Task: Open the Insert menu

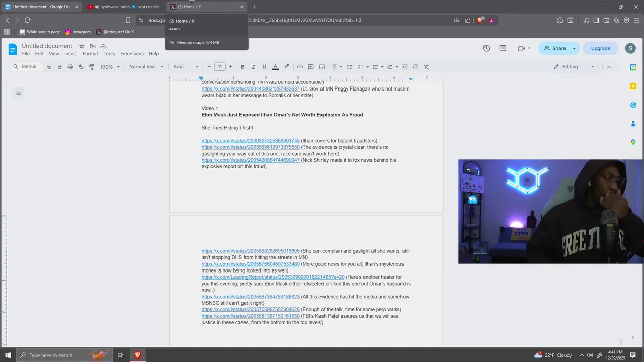Action: click(71, 54)
